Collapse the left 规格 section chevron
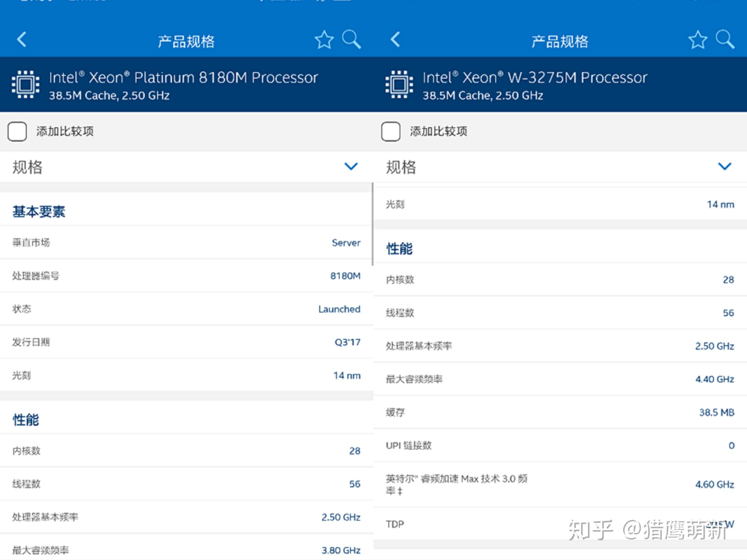This screenshot has width=747, height=560. (x=351, y=166)
